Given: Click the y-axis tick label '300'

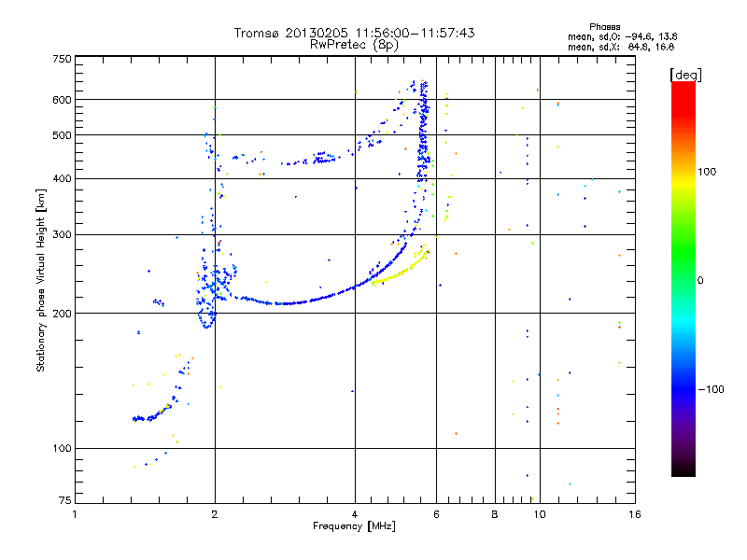Looking at the screenshot, I should (x=62, y=234).
